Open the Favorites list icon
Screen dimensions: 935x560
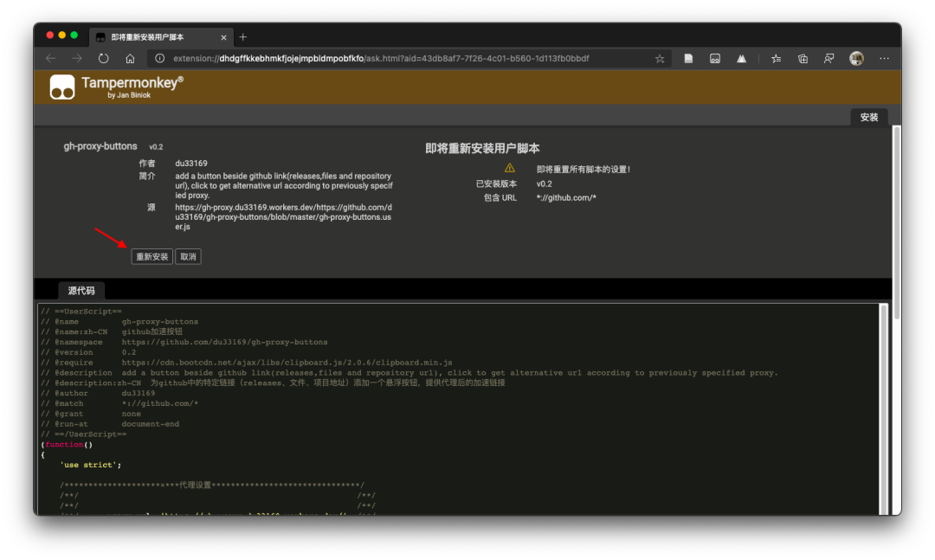776,59
